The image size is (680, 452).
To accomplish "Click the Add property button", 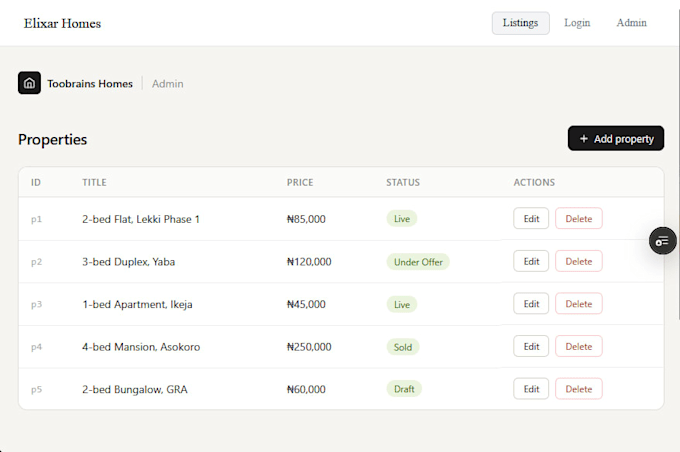I will pos(616,138).
